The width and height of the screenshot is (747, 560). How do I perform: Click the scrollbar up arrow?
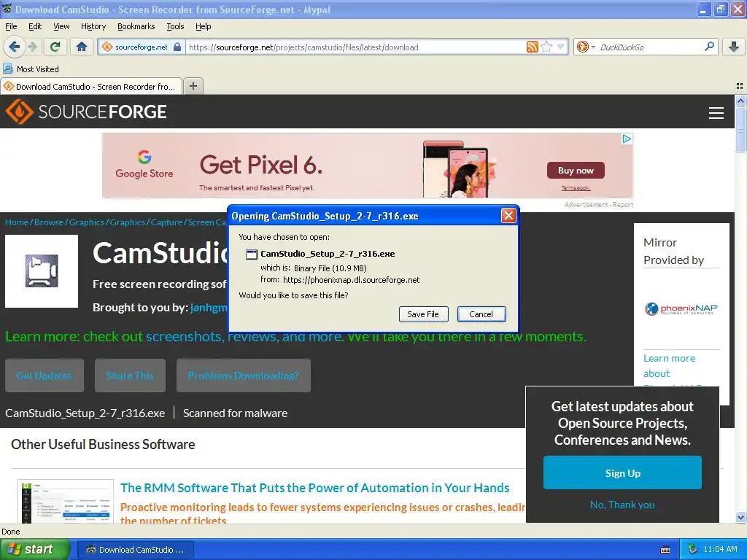click(740, 101)
